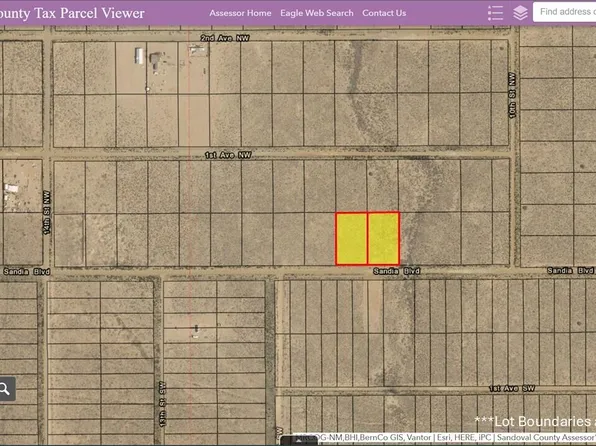
Task: Focus the Find address search field
Action: [x=565, y=12]
